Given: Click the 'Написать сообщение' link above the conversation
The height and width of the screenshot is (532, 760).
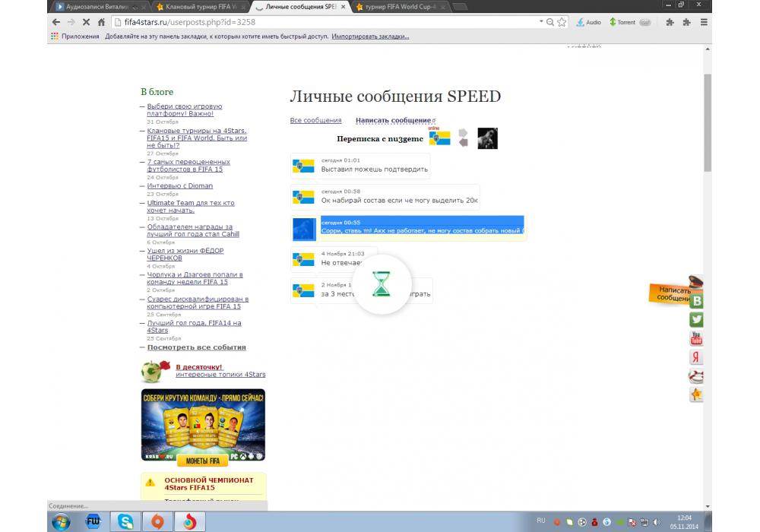Looking at the screenshot, I should (x=393, y=120).
